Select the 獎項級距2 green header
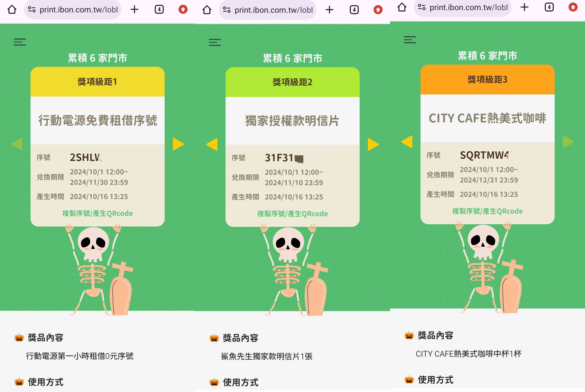Image resolution: width=585 pixels, height=392 pixels. pos(292,82)
